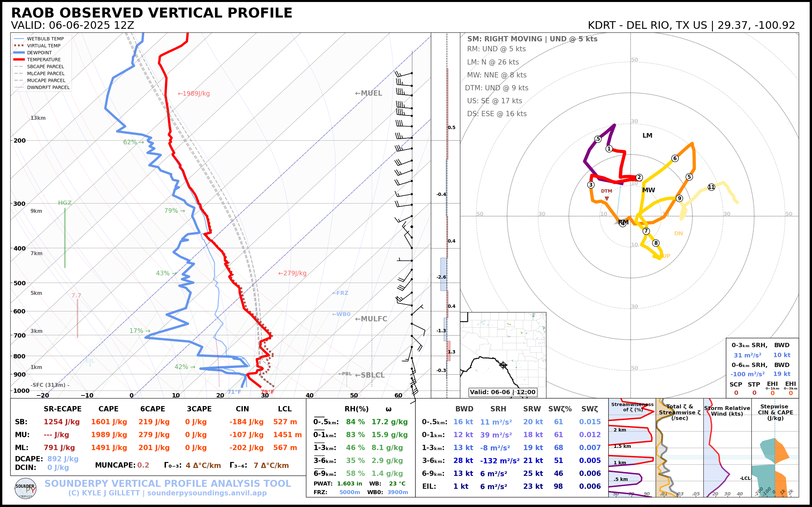
Task: Click hodograph height marker 8
Action: tap(656, 243)
